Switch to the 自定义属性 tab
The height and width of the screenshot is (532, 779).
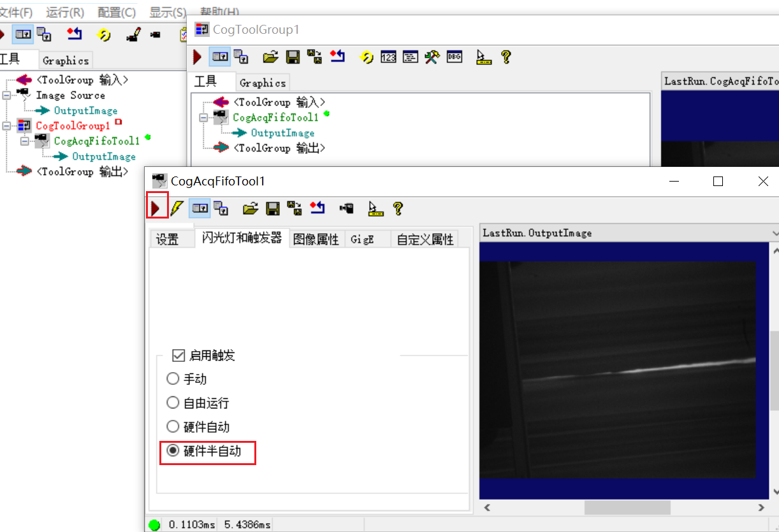tap(425, 240)
